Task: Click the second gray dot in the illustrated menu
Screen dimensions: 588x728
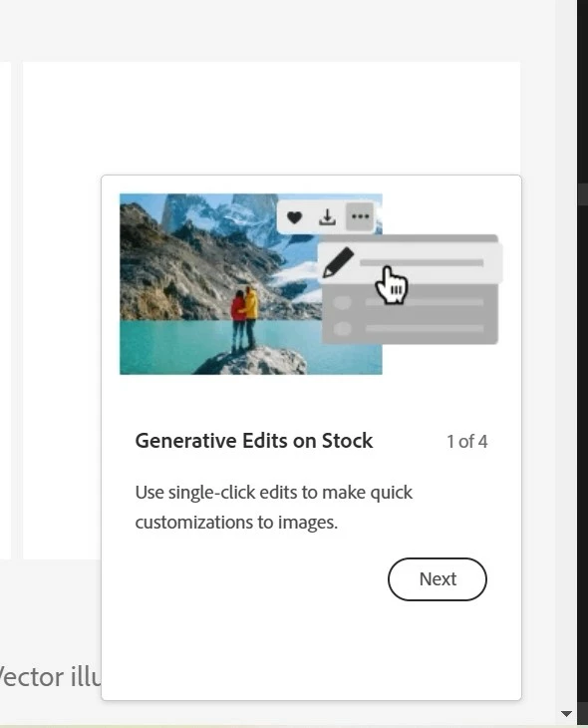Action: [x=343, y=328]
